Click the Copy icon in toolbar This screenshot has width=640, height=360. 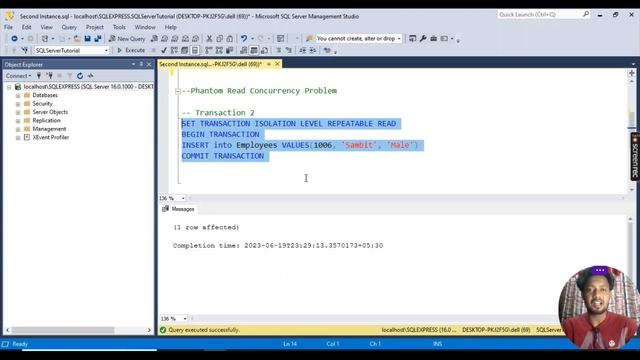pos(220,38)
